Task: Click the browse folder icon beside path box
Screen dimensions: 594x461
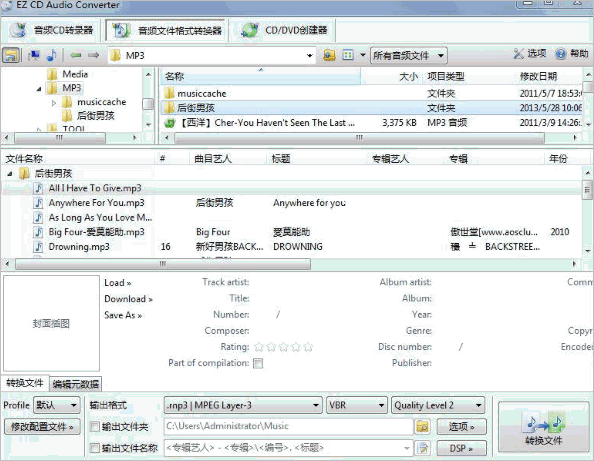Action: tap(329, 55)
